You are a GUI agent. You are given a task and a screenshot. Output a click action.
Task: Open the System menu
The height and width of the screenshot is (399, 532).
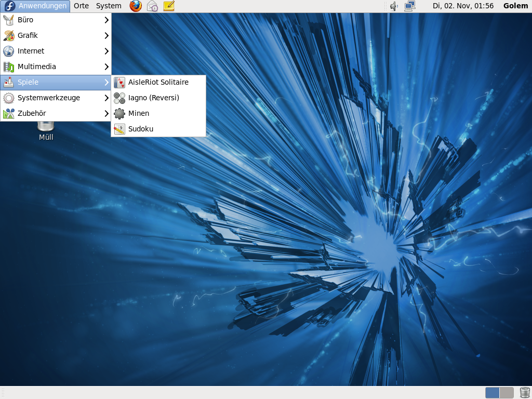tap(109, 6)
